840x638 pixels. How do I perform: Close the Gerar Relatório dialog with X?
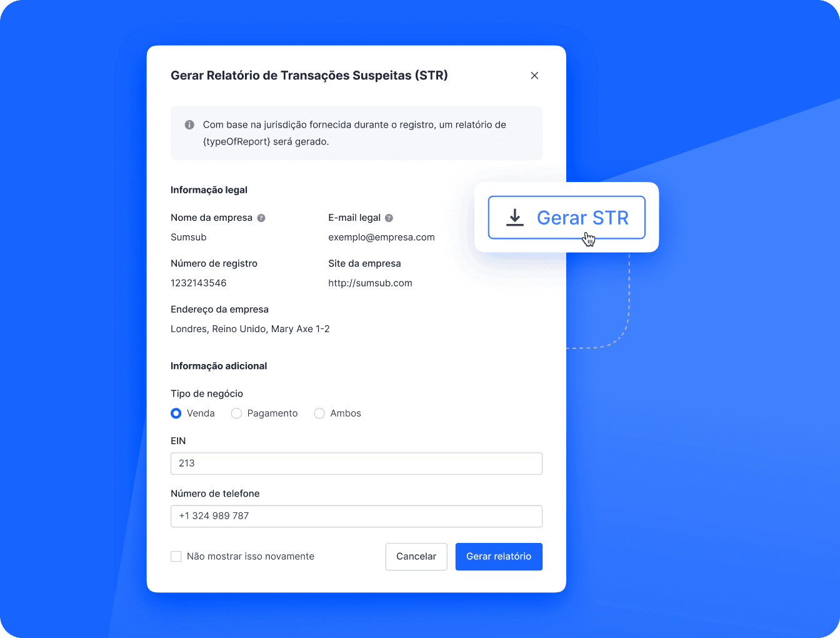click(x=534, y=76)
